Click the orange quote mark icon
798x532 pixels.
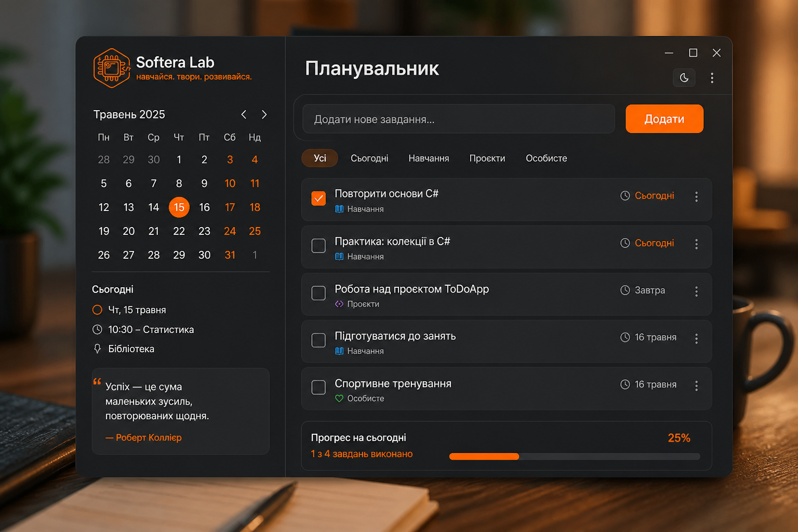point(97,381)
